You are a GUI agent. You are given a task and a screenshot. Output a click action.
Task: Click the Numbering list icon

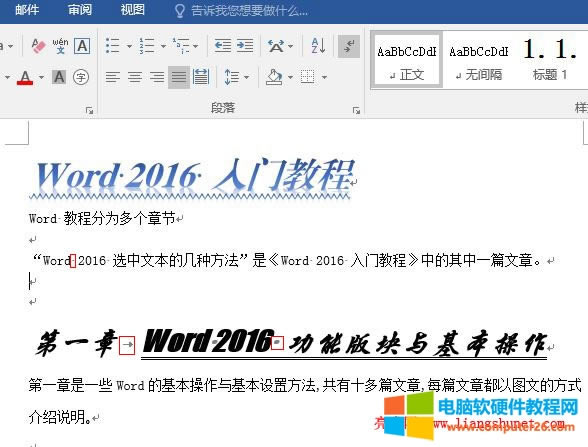(x=147, y=46)
